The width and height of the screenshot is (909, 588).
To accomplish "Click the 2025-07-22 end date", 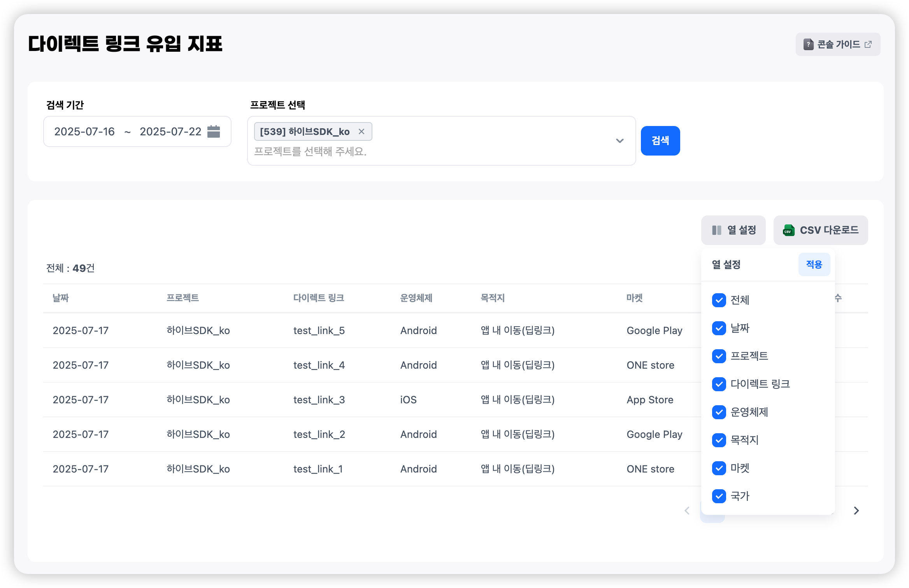I will (170, 131).
